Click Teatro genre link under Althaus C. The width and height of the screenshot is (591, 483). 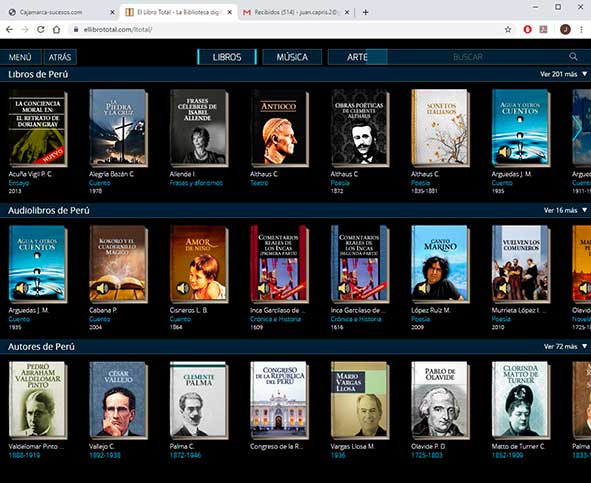coord(259,183)
